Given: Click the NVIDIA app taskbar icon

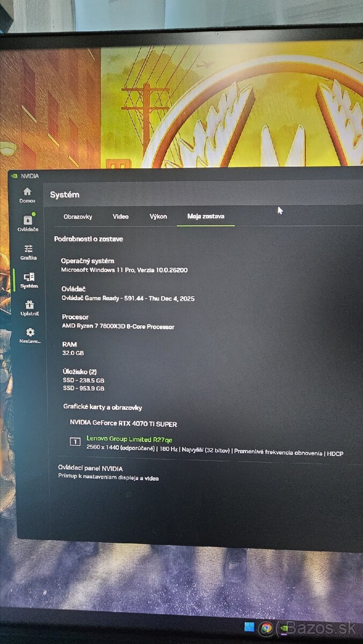Looking at the screenshot, I should click(283, 627).
